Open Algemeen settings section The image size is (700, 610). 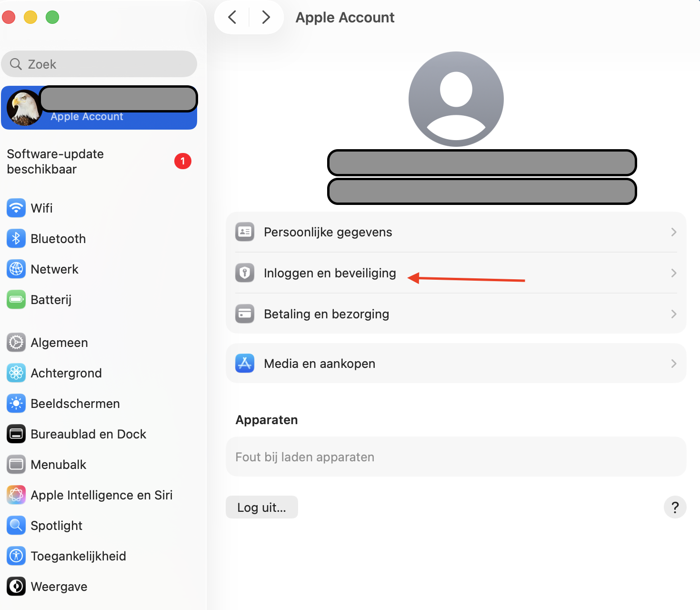59,342
